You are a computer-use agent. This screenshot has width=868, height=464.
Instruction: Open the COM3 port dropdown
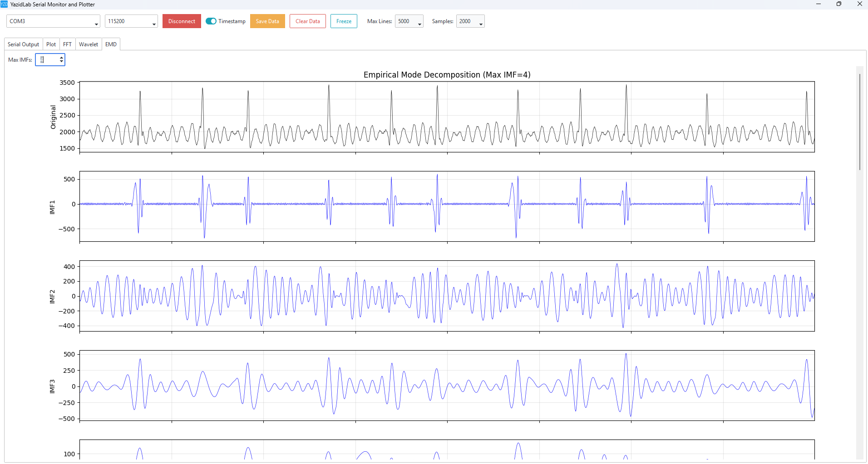click(x=53, y=21)
